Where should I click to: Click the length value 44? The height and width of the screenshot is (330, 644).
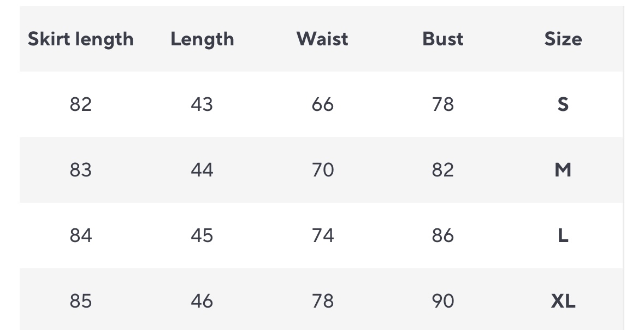point(202,170)
